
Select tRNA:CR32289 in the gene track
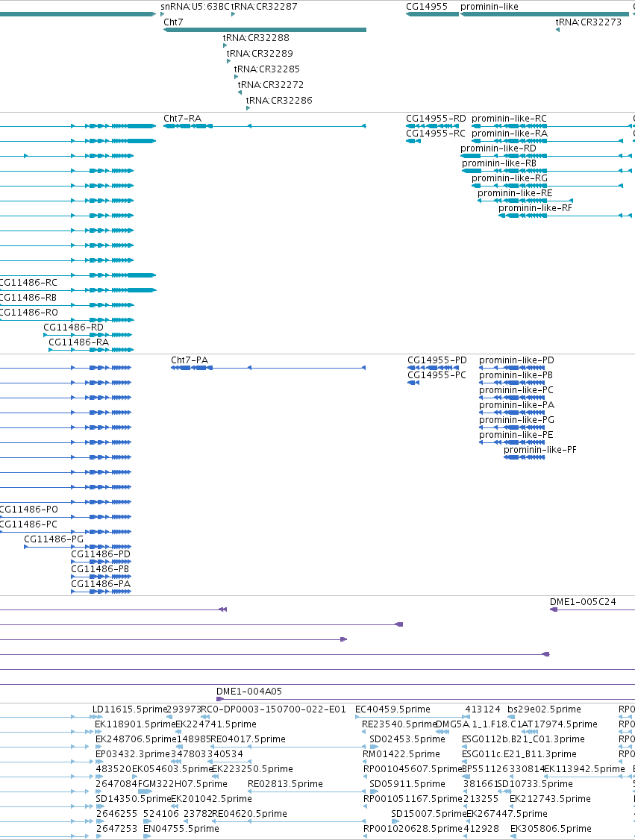(260, 54)
